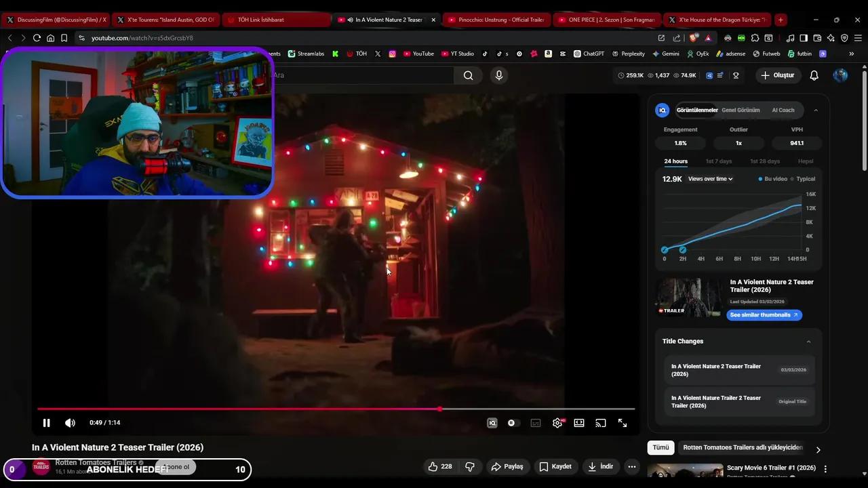Toggle Typical chart legend
Screen dimensions: 868x488
point(803,179)
